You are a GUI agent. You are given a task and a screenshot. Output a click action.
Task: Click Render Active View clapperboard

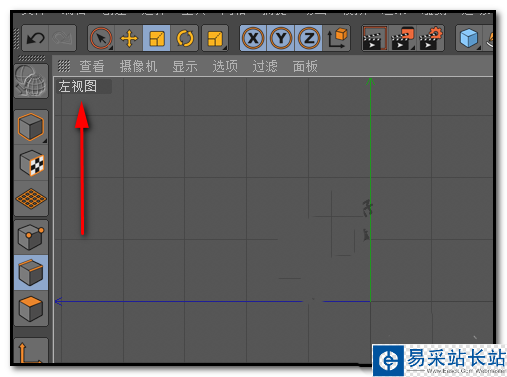pyautogui.click(x=375, y=38)
